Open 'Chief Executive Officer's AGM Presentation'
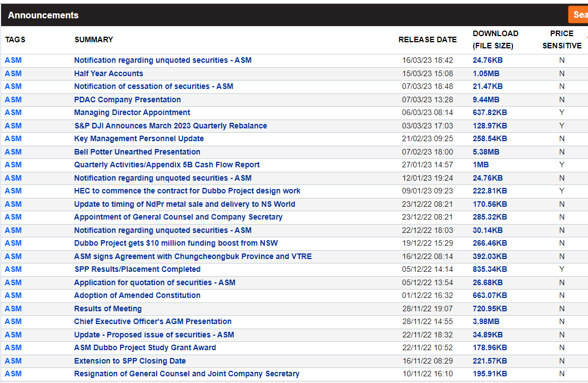The image size is (588, 383). 153,321
